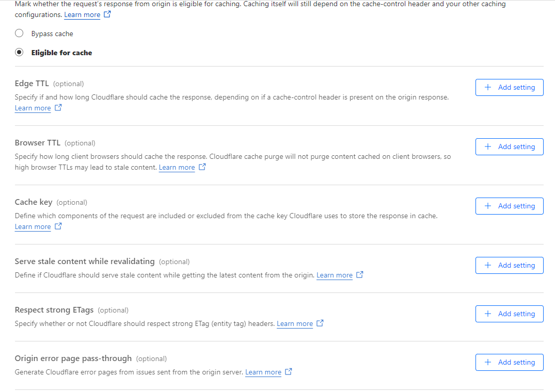This screenshot has width=555, height=392.
Task: Click external link icon under Edge TTL
Action: [58, 108]
